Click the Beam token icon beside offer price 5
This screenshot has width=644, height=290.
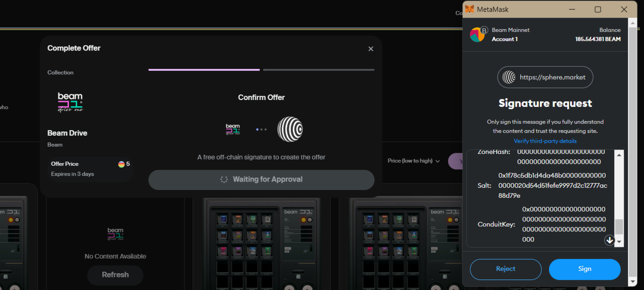click(x=121, y=164)
